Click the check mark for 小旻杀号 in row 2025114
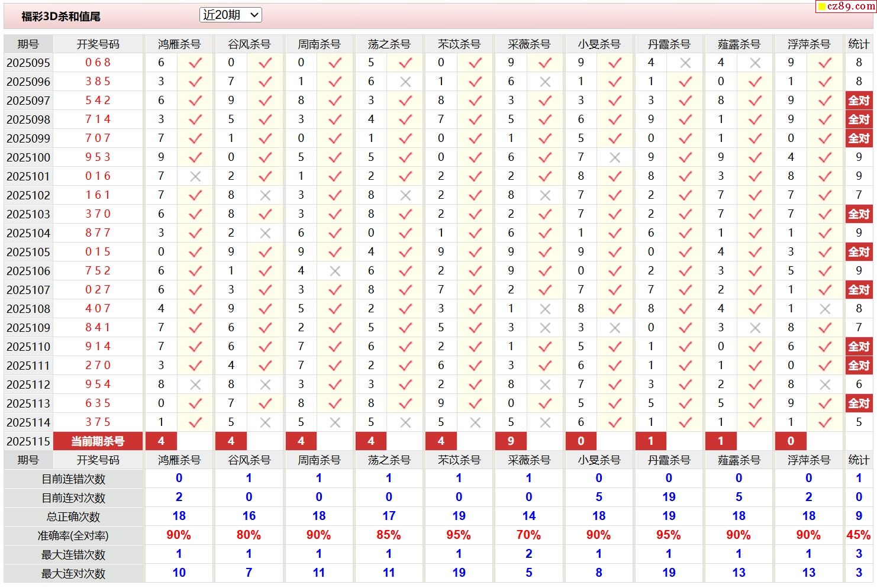The width and height of the screenshot is (877, 588). click(615, 422)
